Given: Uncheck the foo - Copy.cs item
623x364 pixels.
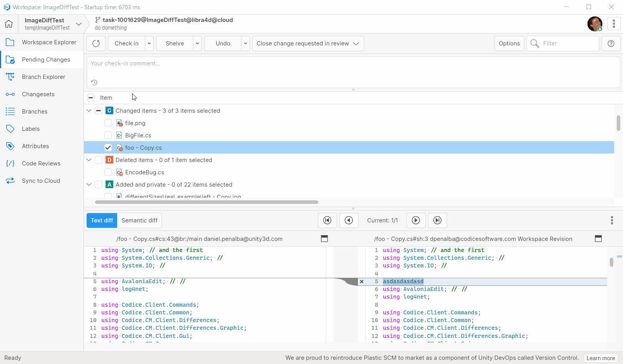Looking at the screenshot, I should (x=108, y=147).
